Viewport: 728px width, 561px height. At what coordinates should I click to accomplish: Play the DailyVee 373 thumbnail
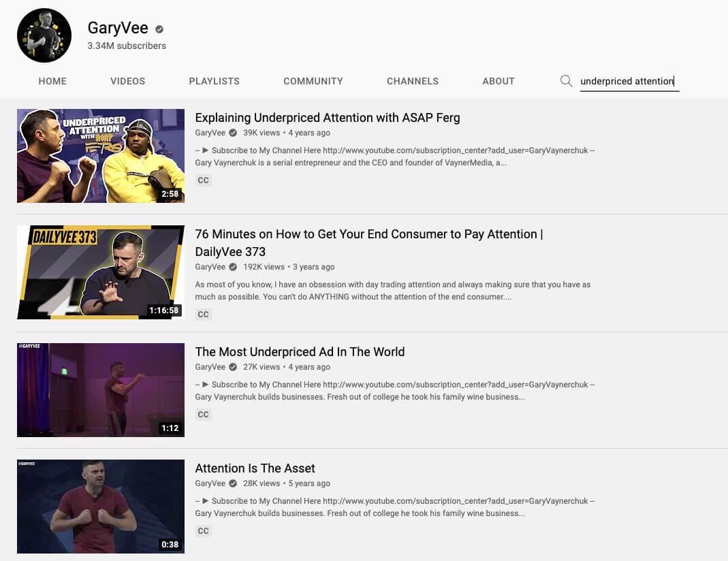click(x=101, y=272)
